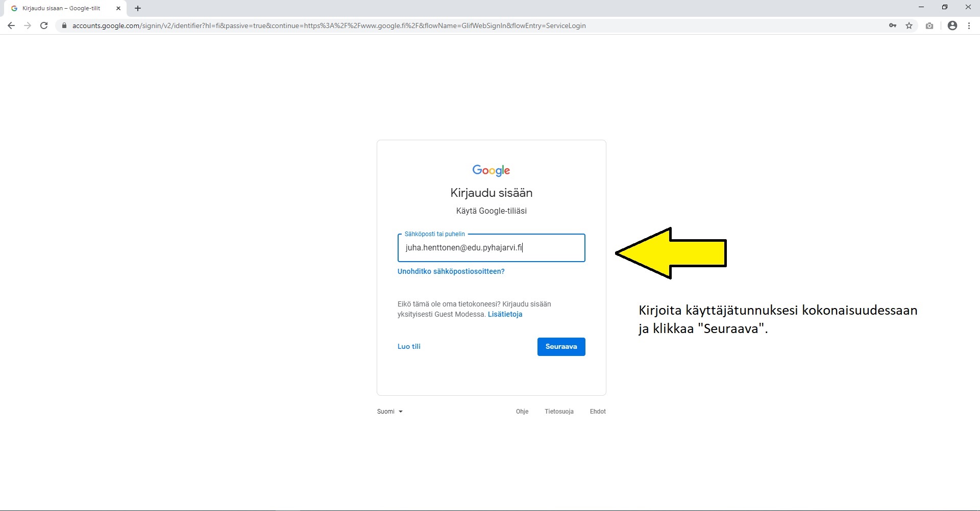Screen dimensions: 980x511
Task: Click the browser forward arrow
Action: 28,25
